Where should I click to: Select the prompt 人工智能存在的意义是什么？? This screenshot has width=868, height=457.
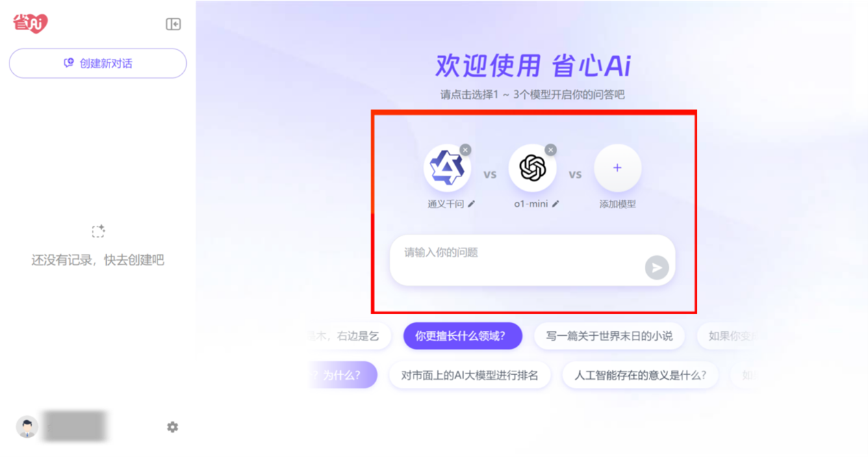[x=640, y=375]
